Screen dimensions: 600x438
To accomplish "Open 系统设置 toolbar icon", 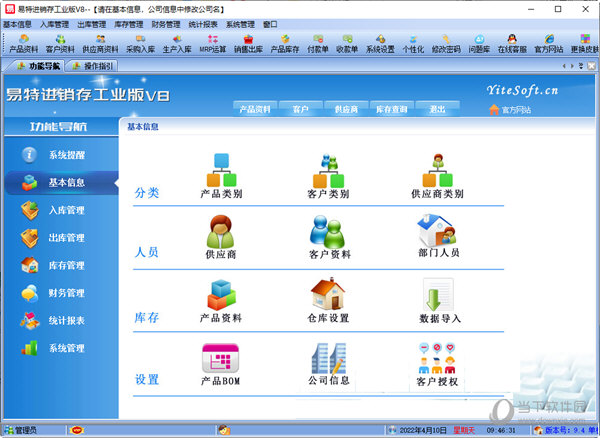I will click(380, 44).
